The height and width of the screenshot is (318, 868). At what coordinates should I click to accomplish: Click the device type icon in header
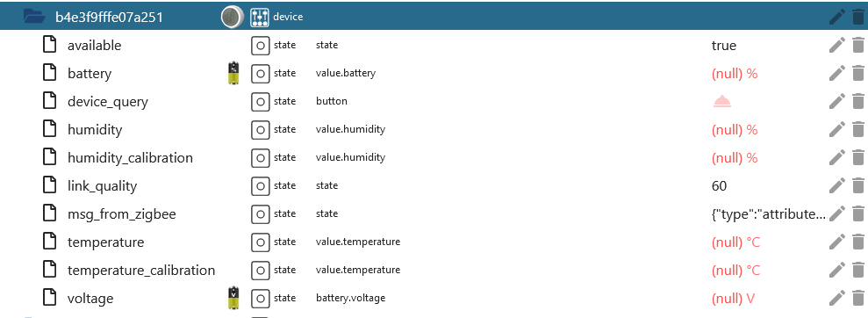click(x=260, y=18)
